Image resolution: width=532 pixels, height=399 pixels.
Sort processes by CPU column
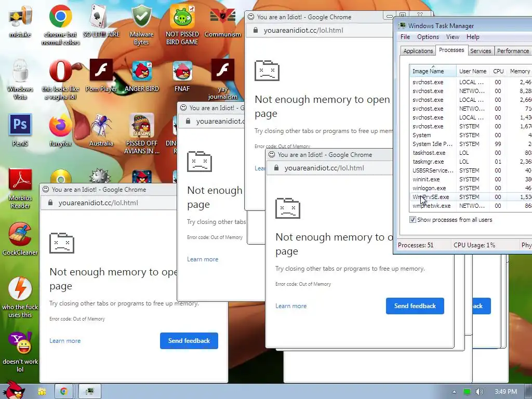click(x=498, y=71)
